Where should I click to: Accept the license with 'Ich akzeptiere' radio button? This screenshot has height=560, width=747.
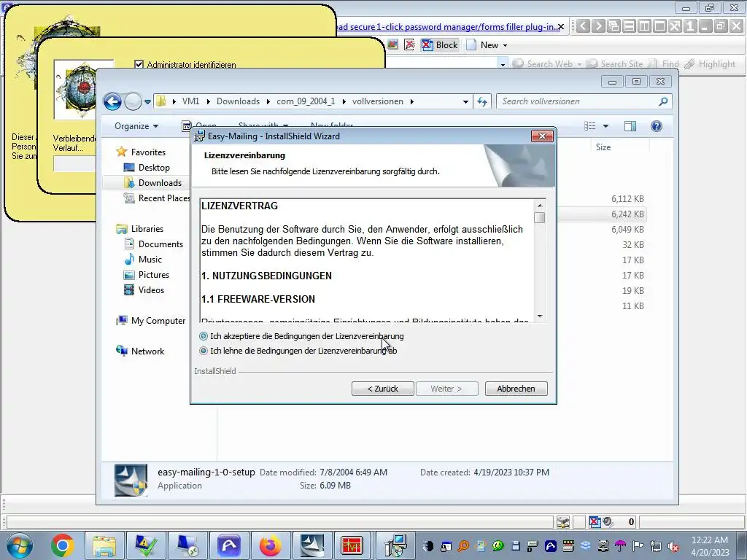pos(204,336)
